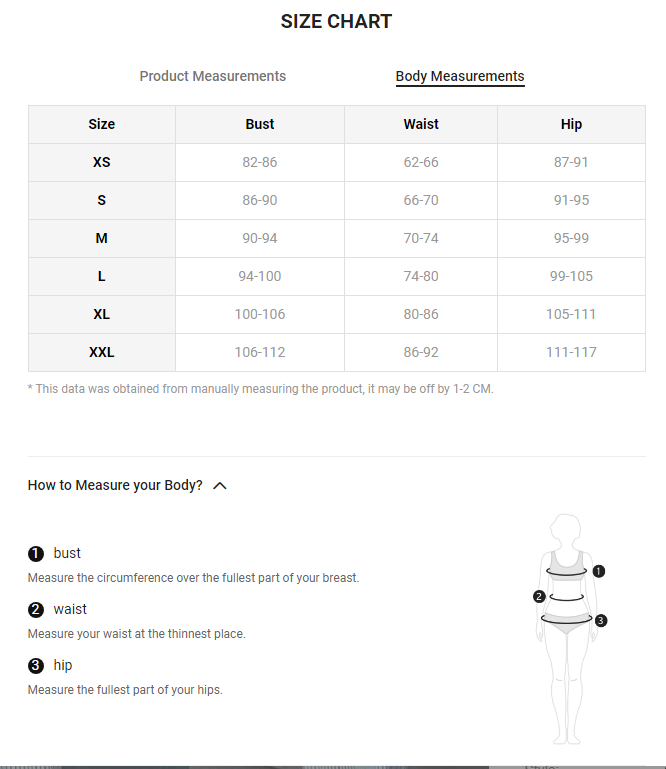Click the Bust column header

pyautogui.click(x=260, y=124)
